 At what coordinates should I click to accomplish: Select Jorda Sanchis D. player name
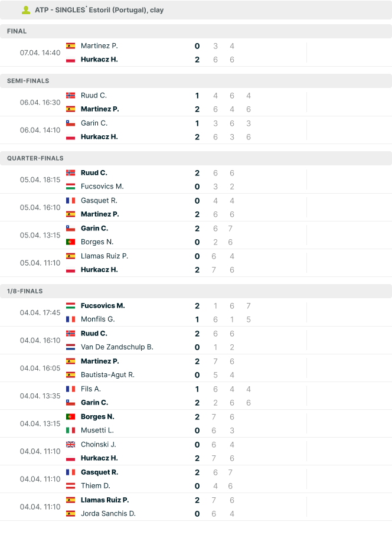[x=108, y=514]
